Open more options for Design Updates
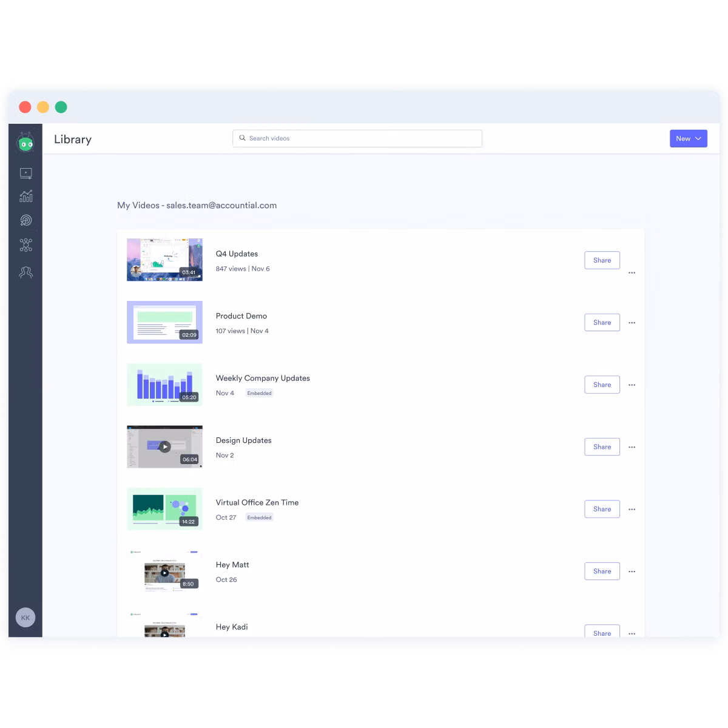This screenshot has width=728, height=728. [632, 447]
